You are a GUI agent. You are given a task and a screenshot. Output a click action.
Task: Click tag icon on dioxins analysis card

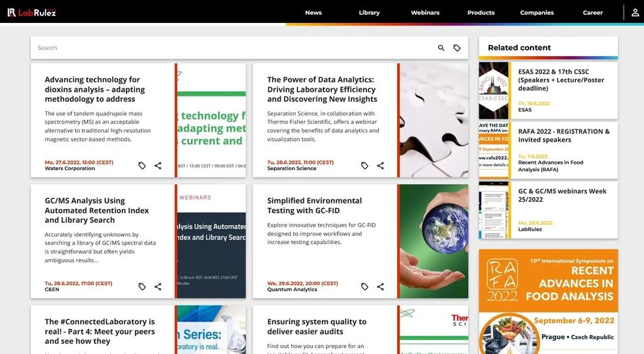point(142,166)
